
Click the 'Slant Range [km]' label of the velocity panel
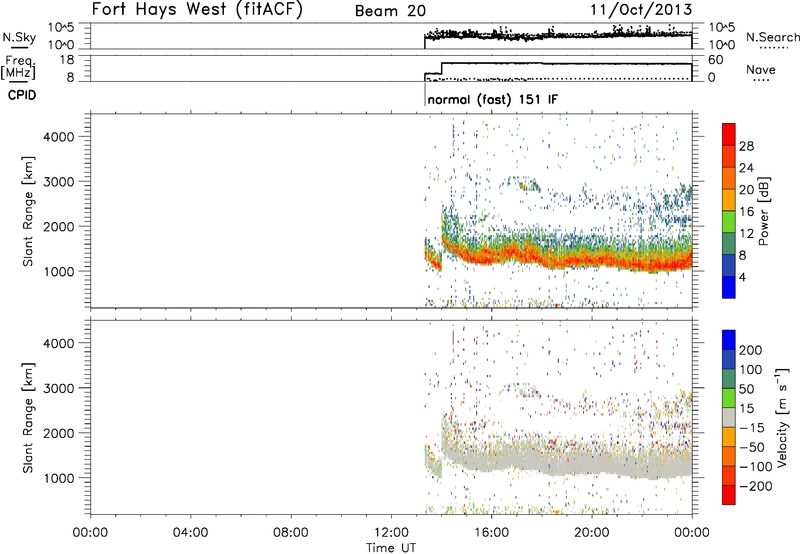(x=28, y=418)
